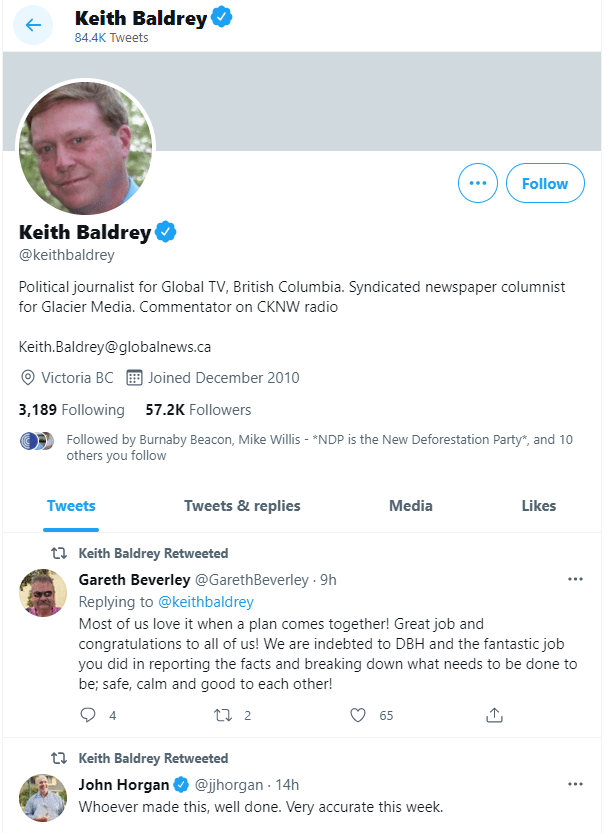
Task: Retweet Gareth Beverley's tweet
Action: (225, 715)
